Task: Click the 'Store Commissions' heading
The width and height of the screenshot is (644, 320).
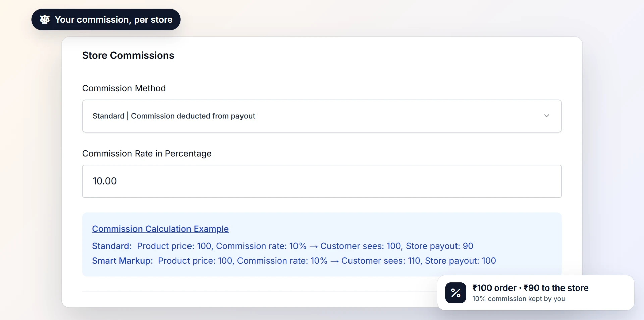Action: 128,55
